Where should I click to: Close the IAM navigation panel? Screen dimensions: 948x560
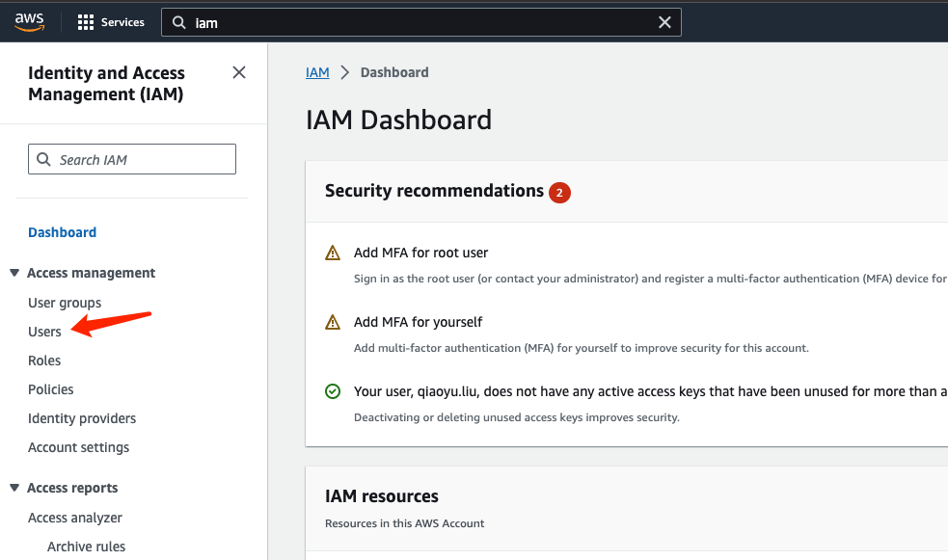(x=239, y=72)
